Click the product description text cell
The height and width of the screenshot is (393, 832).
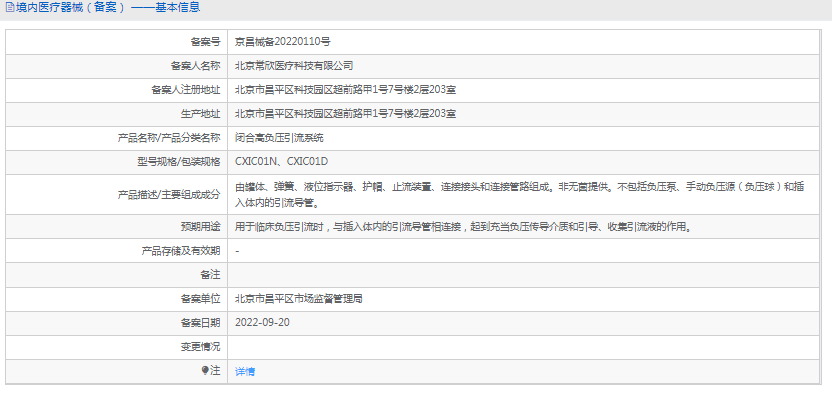pyautogui.click(x=524, y=195)
